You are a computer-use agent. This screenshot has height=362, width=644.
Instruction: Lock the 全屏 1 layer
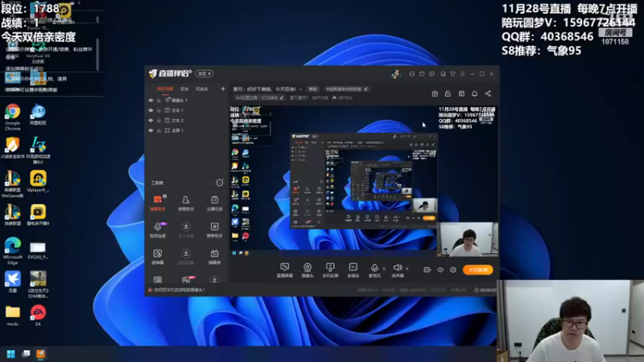pyautogui.click(x=159, y=130)
